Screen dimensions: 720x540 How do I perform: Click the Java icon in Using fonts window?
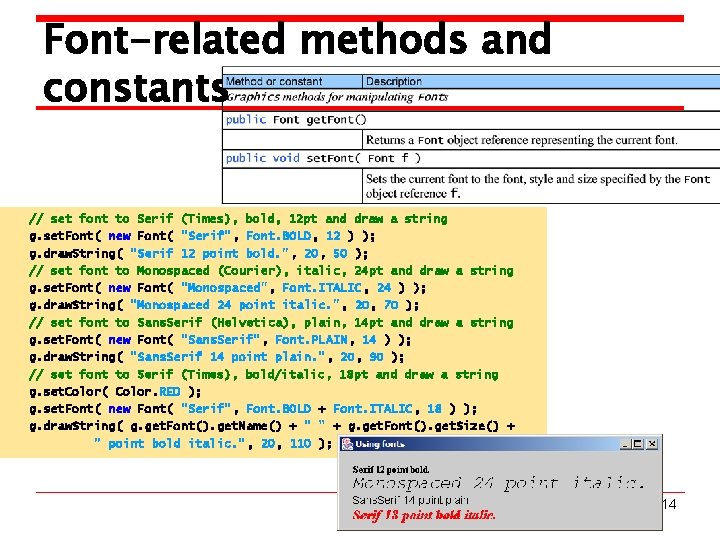[348, 444]
